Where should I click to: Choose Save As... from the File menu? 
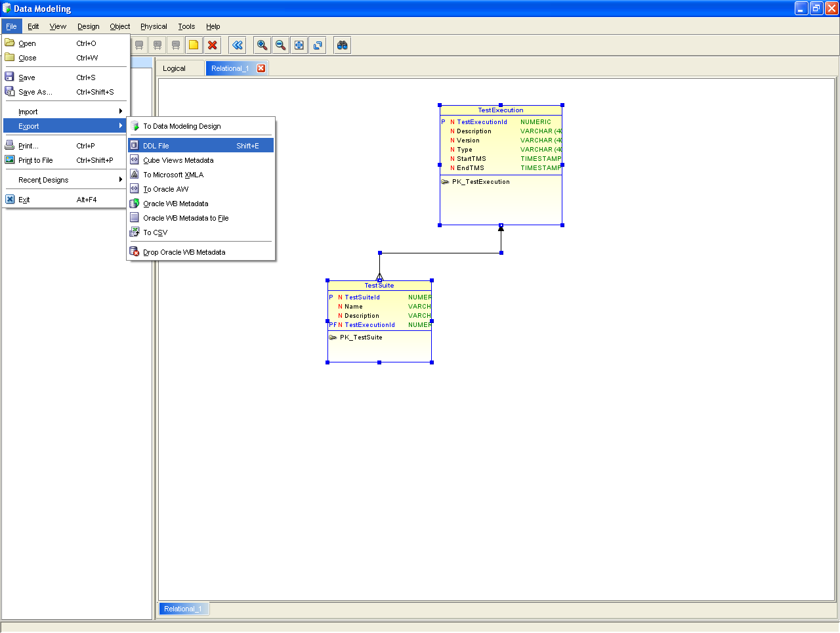point(66,92)
